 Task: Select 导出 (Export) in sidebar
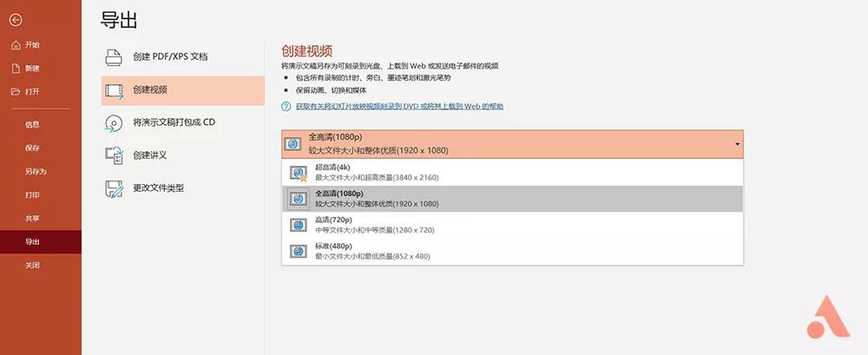pyautogui.click(x=41, y=242)
